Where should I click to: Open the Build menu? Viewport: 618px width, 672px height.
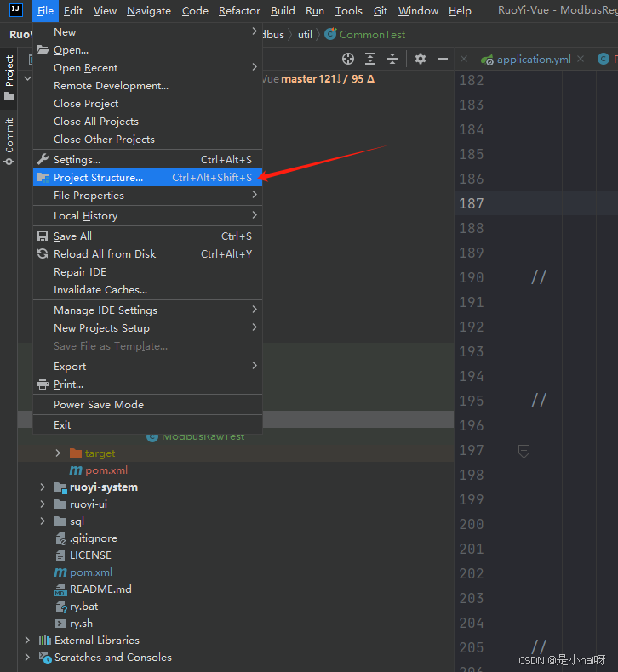tap(283, 11)
